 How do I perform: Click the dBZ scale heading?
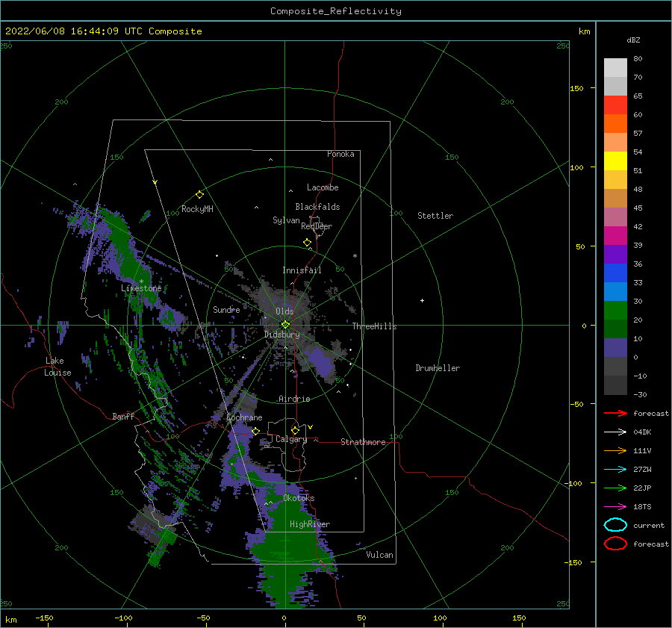click(633, 40)
